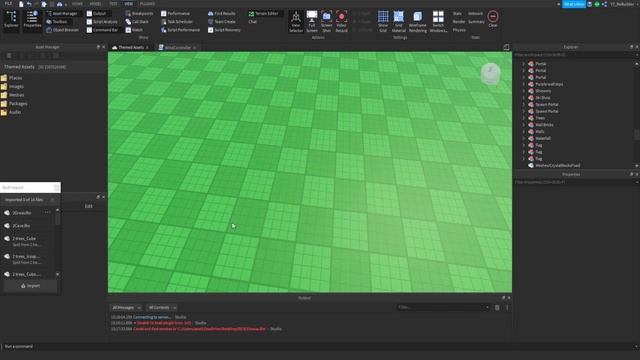Switch to Full Screen mode
Image resolution: width=640 pixels, height=360 pixels.
pos(312,22)
